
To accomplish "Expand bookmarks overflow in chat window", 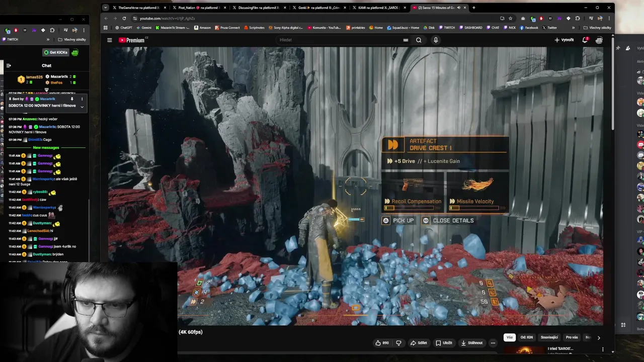I will click(48, 39).
